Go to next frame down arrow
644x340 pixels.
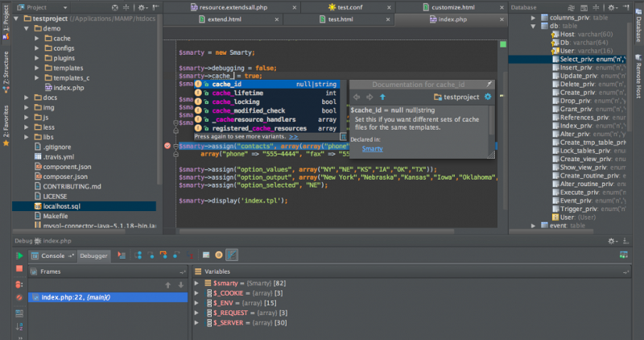pos(180,285)
